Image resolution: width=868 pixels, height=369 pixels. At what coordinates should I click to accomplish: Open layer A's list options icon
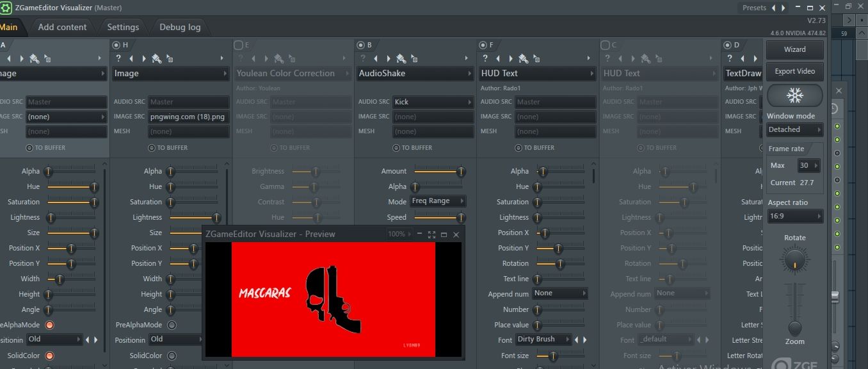(x=47, y=58)
